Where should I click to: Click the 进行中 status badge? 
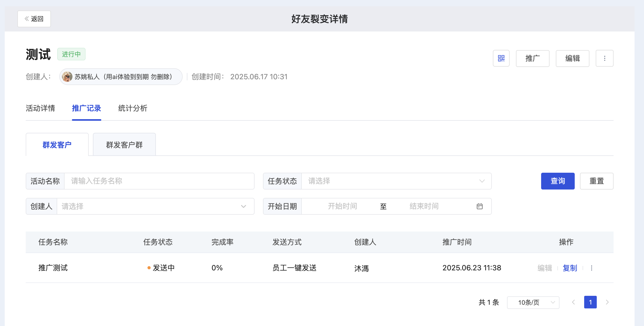(71, 54)
